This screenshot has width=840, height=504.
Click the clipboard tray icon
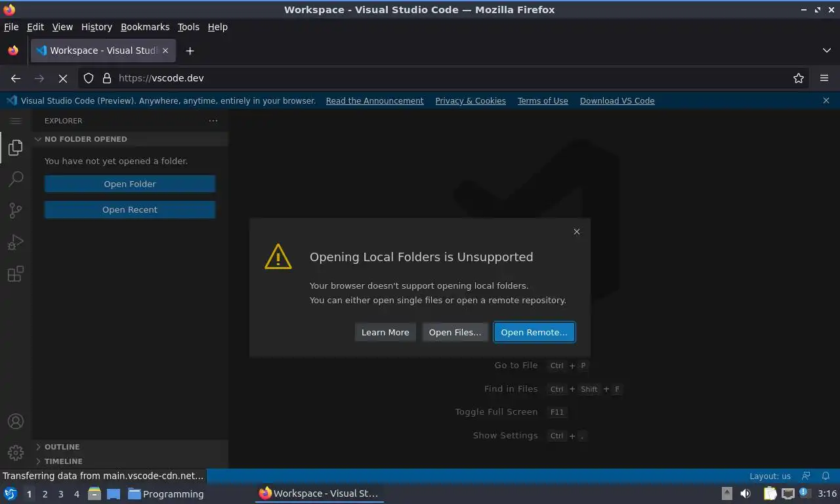click(770, 493)
